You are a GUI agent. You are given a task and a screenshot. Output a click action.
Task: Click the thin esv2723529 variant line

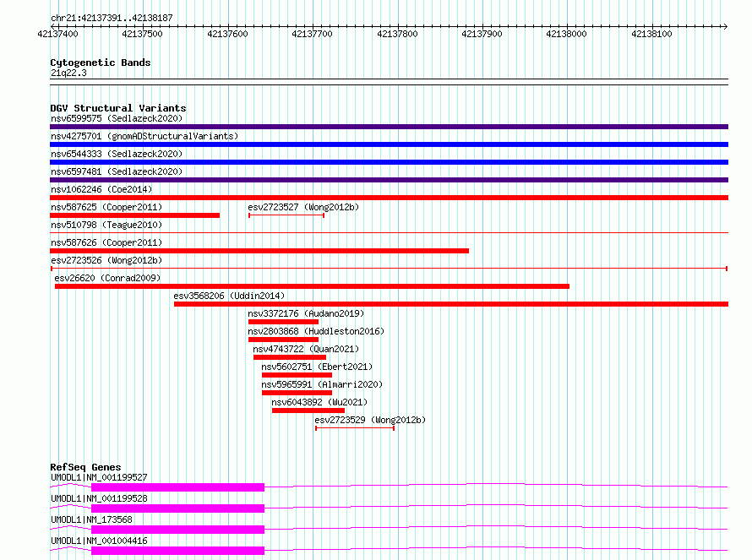pos(355,428)
